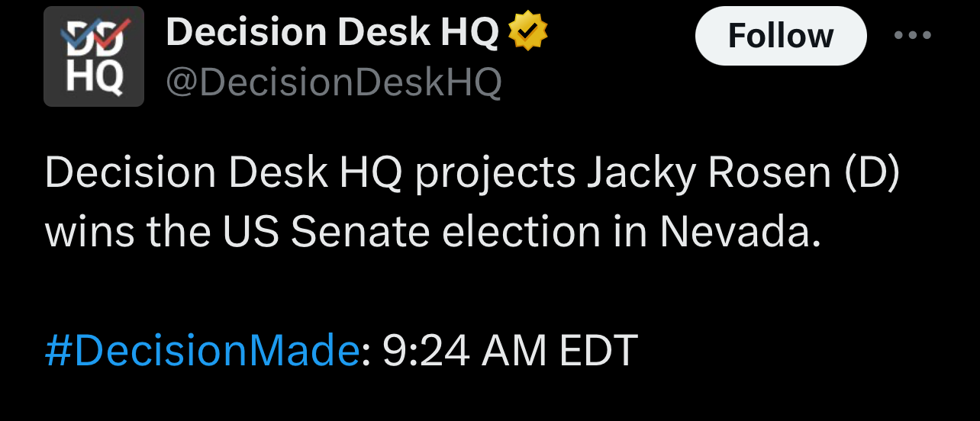Follow the Decision Desk HQ account
Image resolution: width=980 pixels, height=421 pixels.
coord(781,36)
